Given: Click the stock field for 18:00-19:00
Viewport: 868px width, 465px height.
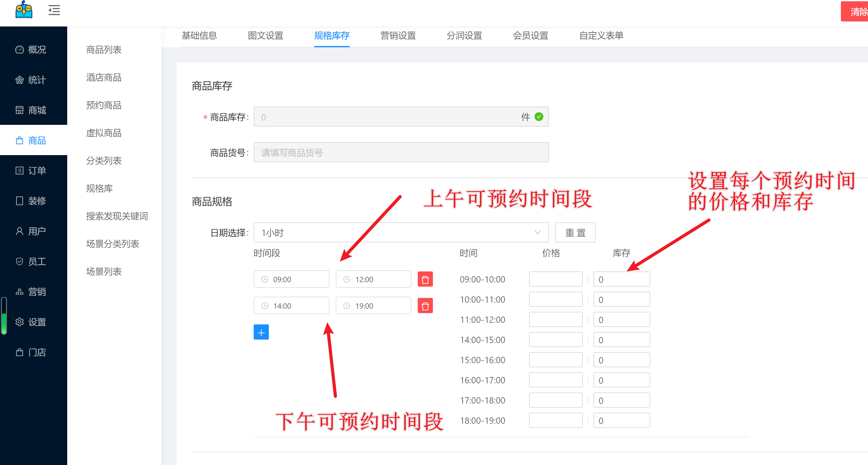Looking at the screenshot, I should click(622, 420).
